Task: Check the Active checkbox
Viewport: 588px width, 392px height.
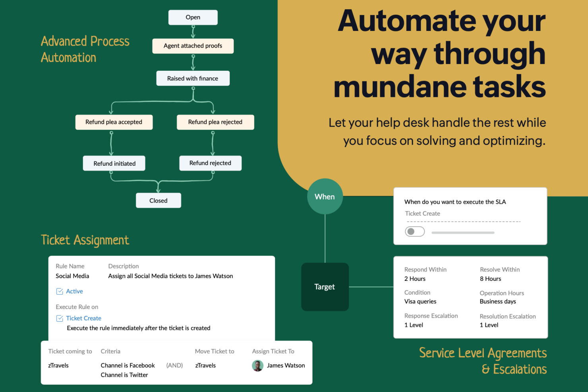Action: coord(60,292)
